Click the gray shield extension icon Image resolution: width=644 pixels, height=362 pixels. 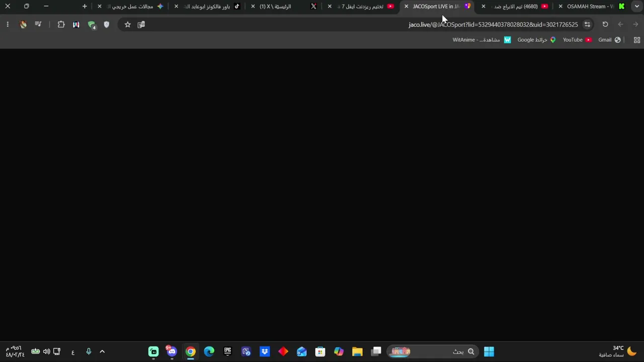pyautogui.click(x=106, y=24)
